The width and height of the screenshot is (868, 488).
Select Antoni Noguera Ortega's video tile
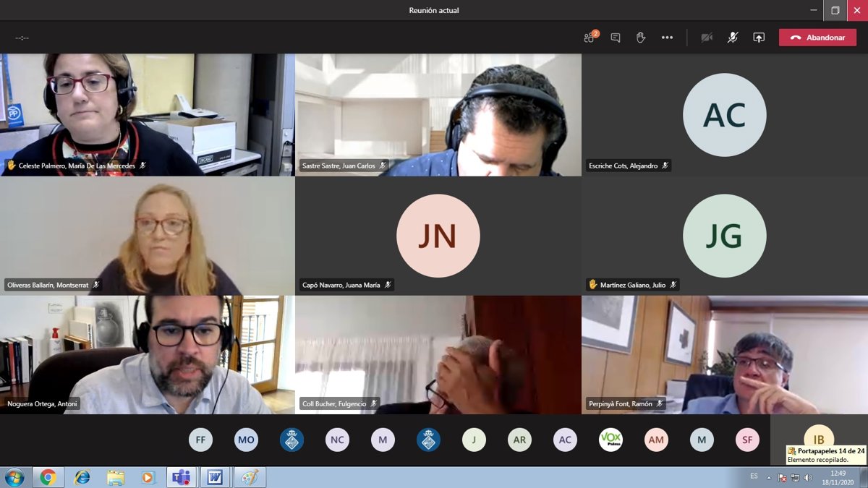[x=147, y=354]
